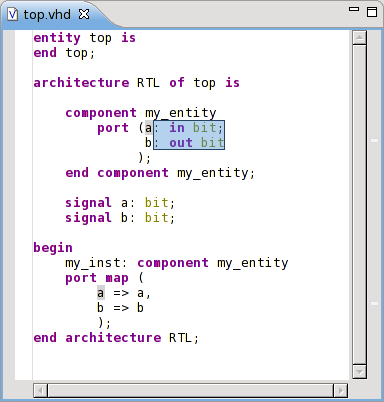Click the vertical scrollbar down arrow
The width and height of the screenshot is (384, 402).
pyautogui.click(x=359, y=372)
